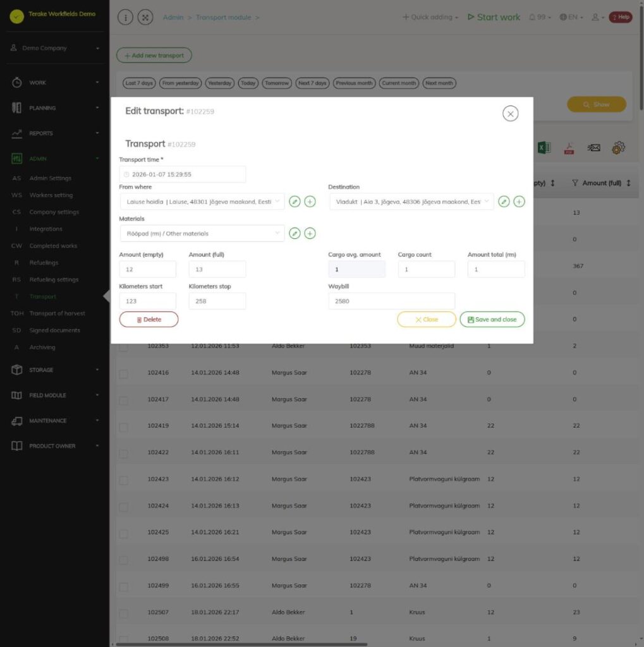The width and height of the screenshot is (644, 647).
Task: Expand the Quick adding menu
Action: pyautogui.click(x=430, y=17)
